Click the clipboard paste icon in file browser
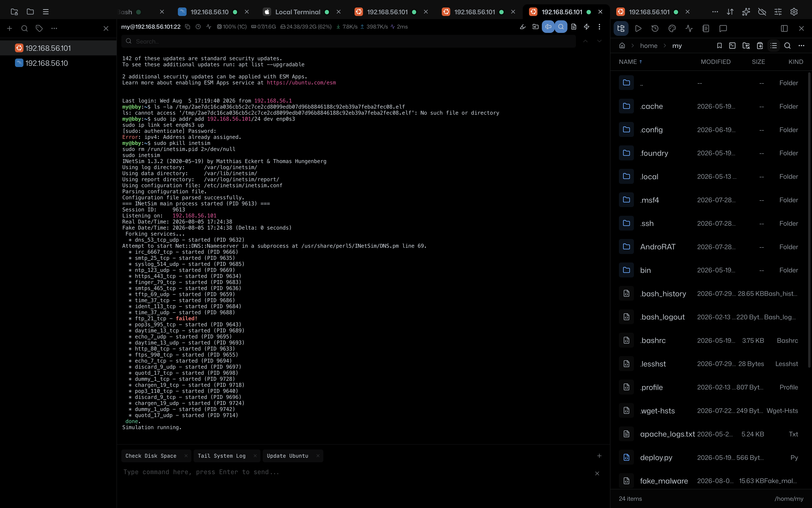The image size is (812, 508). tap(760, 46)
